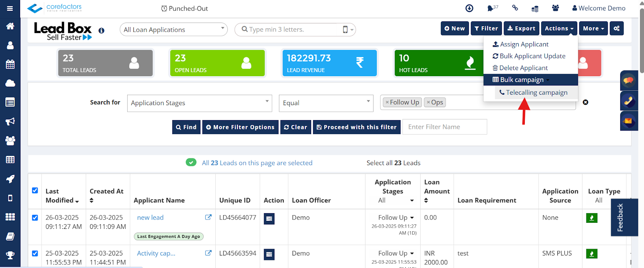Expand the More dropdown button

[593, 28]
